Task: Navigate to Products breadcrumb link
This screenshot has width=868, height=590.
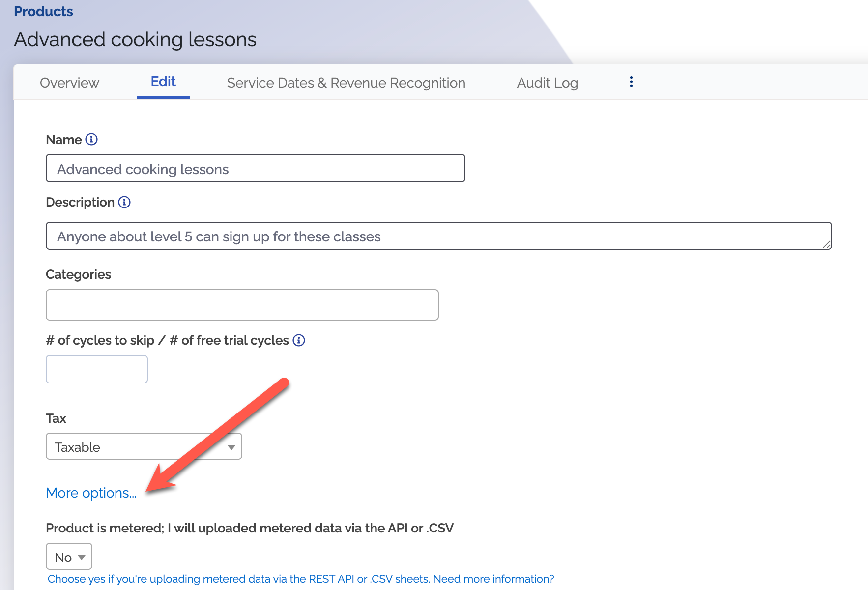Action: coord(43,11)
